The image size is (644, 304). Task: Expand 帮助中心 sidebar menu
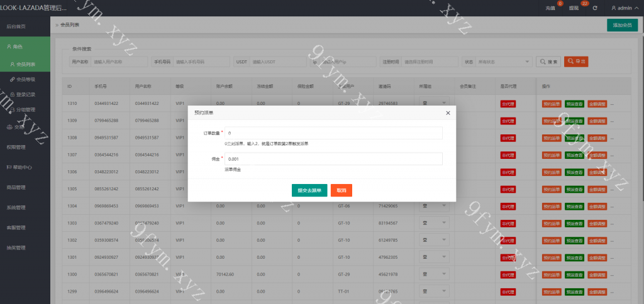click(x=25, y=167)
